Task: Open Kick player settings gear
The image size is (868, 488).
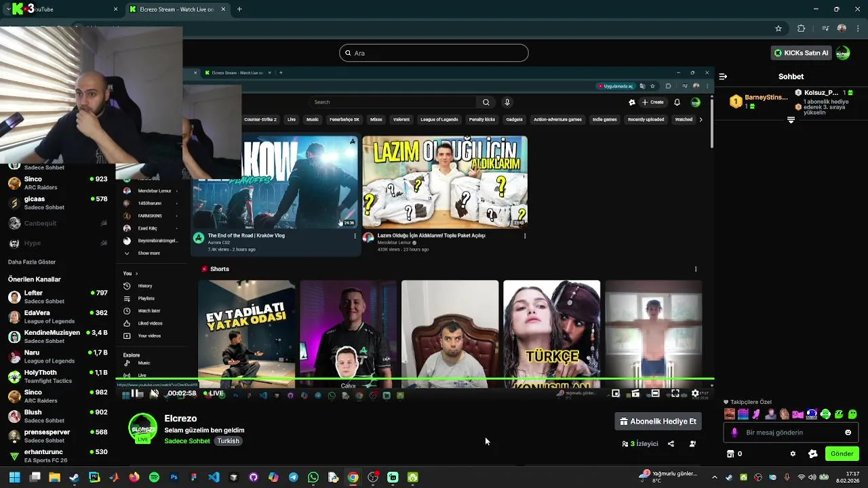Action: pos(695,393)
